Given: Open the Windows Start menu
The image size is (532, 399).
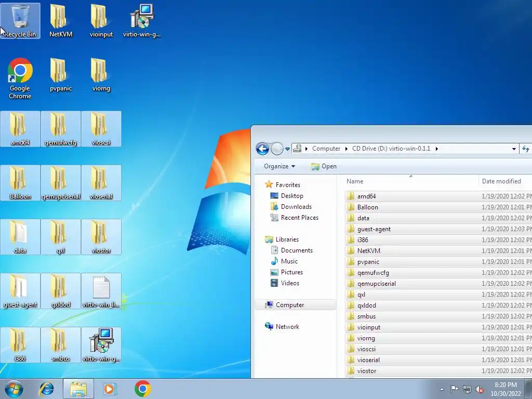Looking at the screenshot, I should [x=14, y=389].
